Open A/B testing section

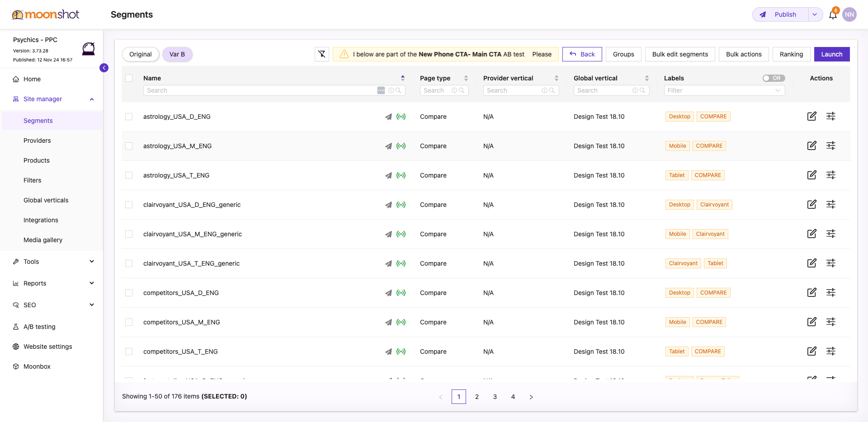tap(39, 327)
